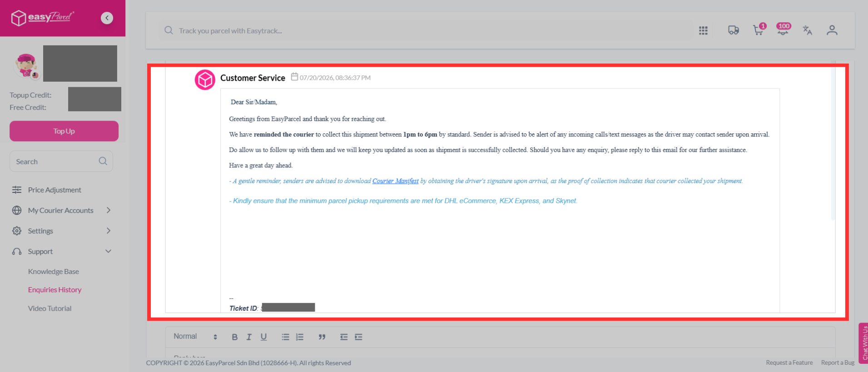Click the 'Ticket ID' text
The height and width of the screenshot is (372, 868).
pos(243,308)
